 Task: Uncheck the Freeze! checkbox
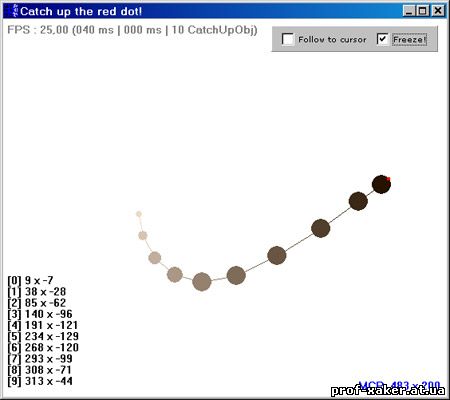tap(383, 39)
